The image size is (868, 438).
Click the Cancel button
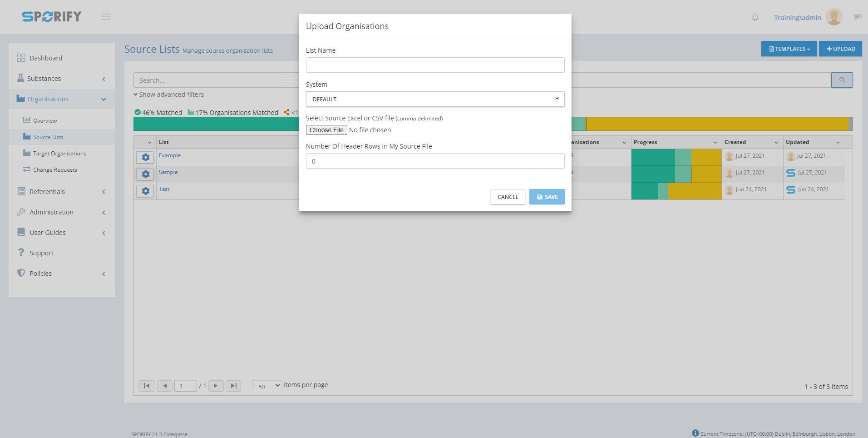(x=508, y=197)
